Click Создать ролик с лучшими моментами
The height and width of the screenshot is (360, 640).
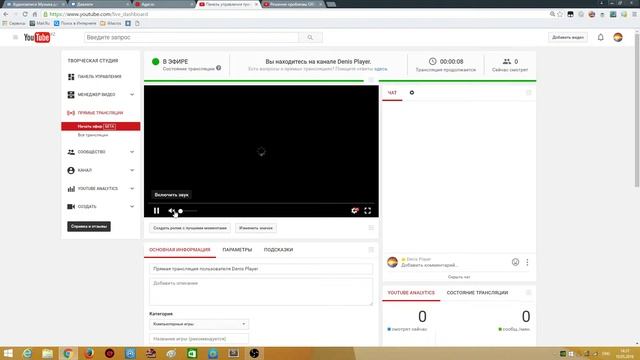[190, 228]
